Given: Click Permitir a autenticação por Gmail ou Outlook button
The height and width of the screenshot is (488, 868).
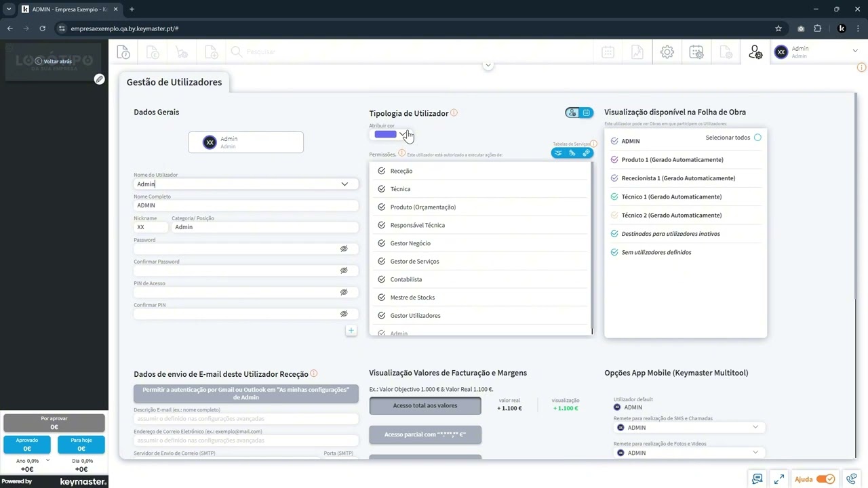Looking at the screenshot, I should pyautogui.click(x=246, y=394).
